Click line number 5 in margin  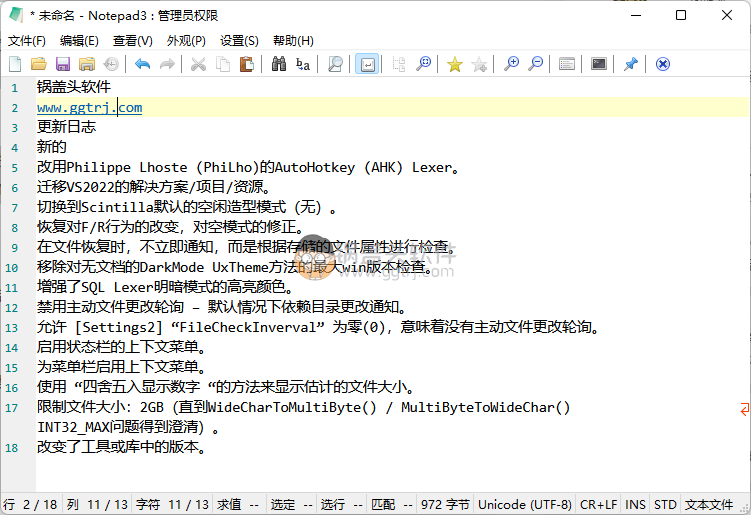tap(15, 168)
